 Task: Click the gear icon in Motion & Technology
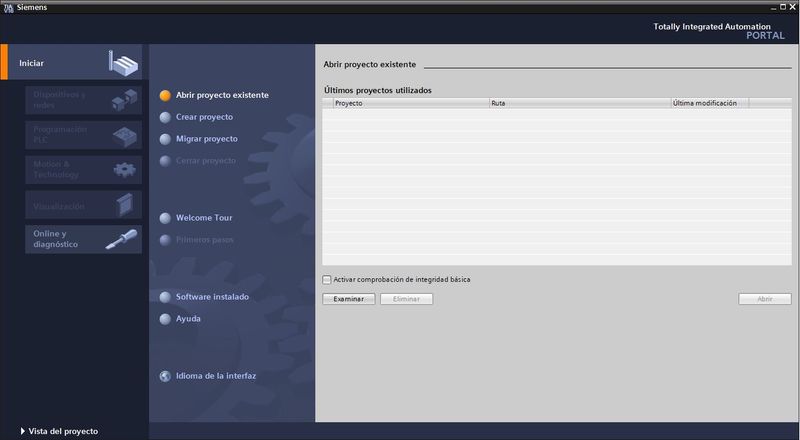(124, 169)
